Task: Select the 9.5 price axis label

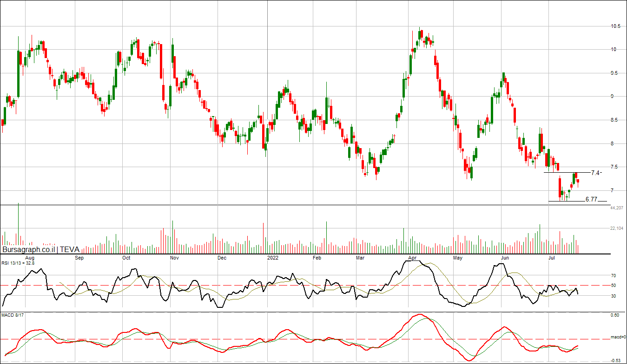Action: pos(615,73)
